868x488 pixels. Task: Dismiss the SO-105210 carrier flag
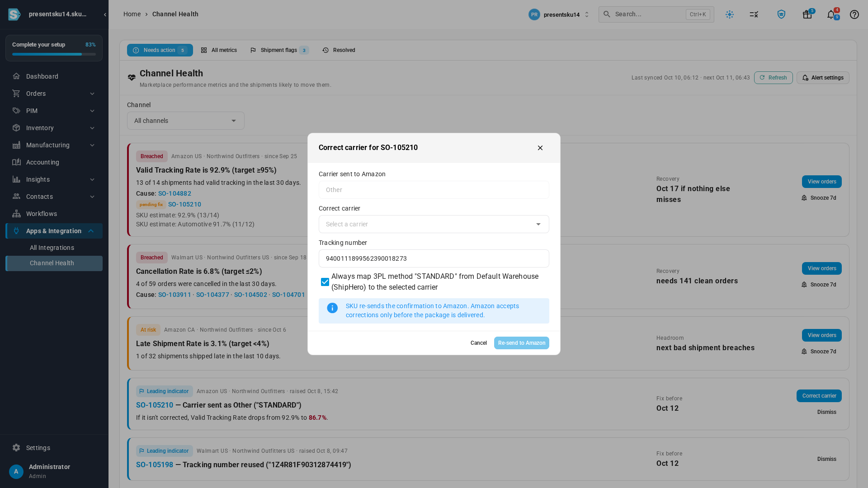[826, 412]
